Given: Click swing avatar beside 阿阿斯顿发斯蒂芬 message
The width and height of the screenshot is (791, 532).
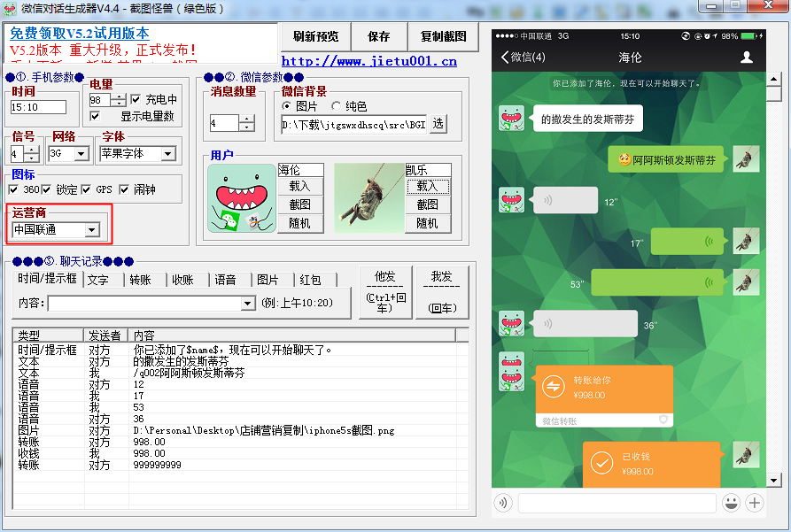Looking at the screenshot, I should pyautogui.click(x=746, y=158).
